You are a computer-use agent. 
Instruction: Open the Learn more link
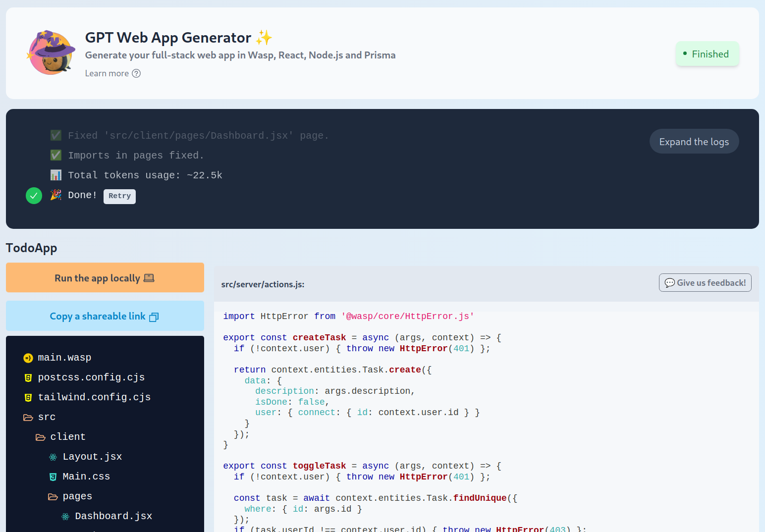click(107, 73)
